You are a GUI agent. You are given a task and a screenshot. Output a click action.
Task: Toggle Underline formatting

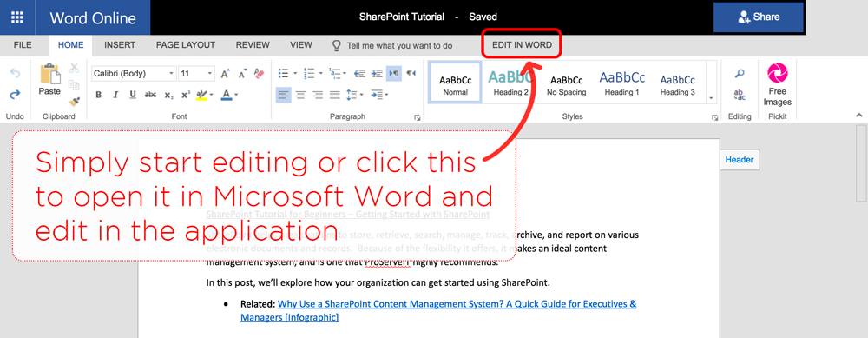(x=133, y=95)
